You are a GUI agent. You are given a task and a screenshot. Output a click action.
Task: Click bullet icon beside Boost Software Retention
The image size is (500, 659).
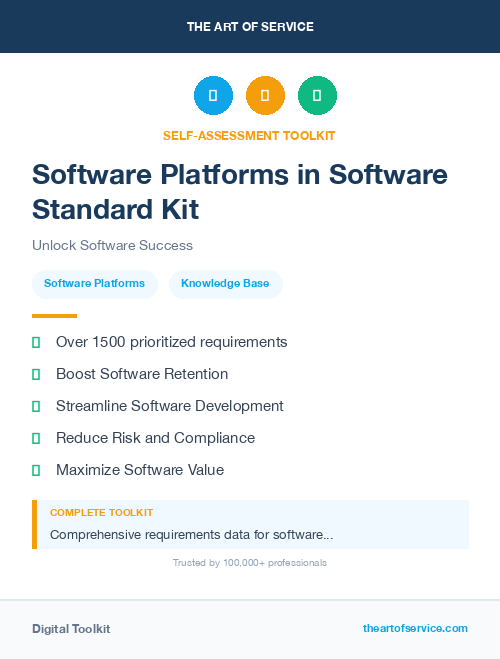pos(36,374)
